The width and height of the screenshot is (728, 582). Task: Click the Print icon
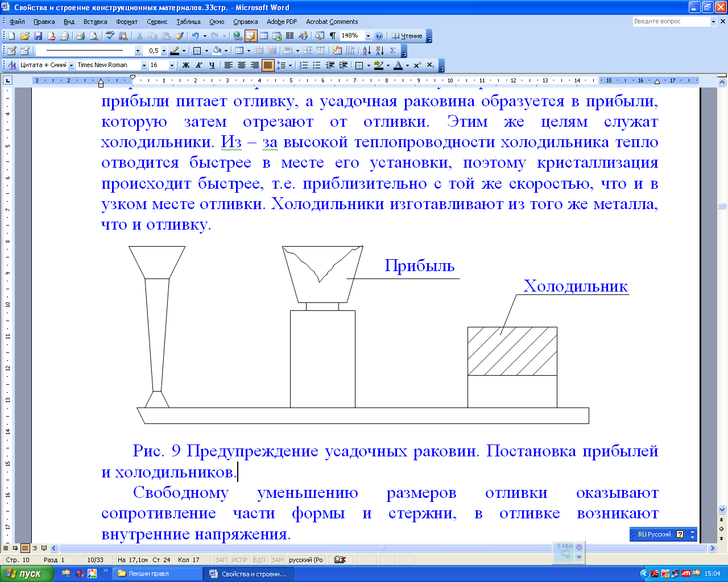tap(80, 36)
